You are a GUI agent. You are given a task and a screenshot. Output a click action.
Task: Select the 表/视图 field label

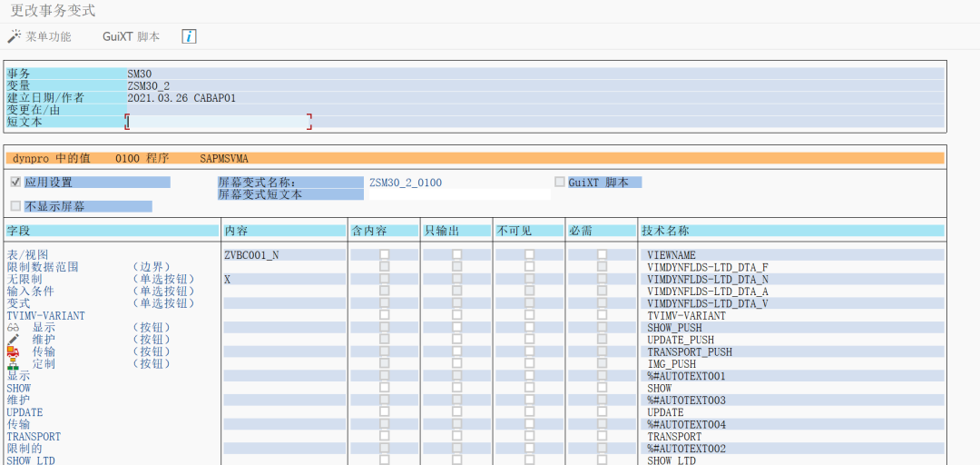[x=27, y=254]
